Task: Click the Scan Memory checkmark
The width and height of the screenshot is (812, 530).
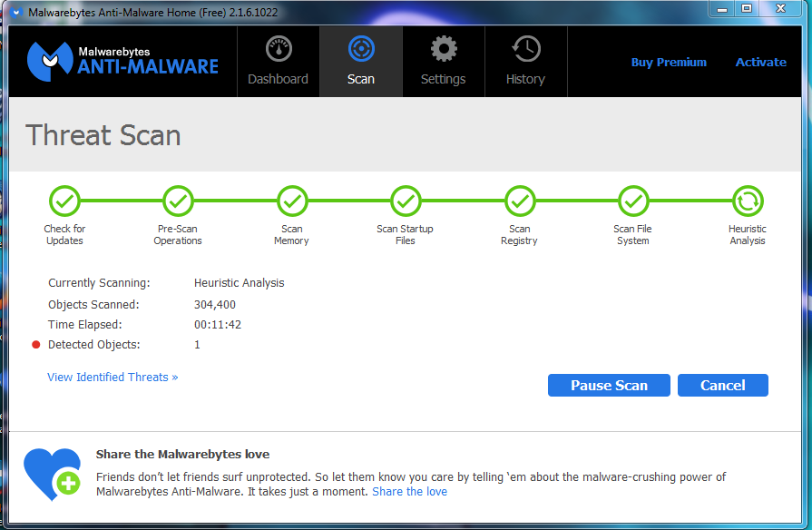Action: point(292,201)
